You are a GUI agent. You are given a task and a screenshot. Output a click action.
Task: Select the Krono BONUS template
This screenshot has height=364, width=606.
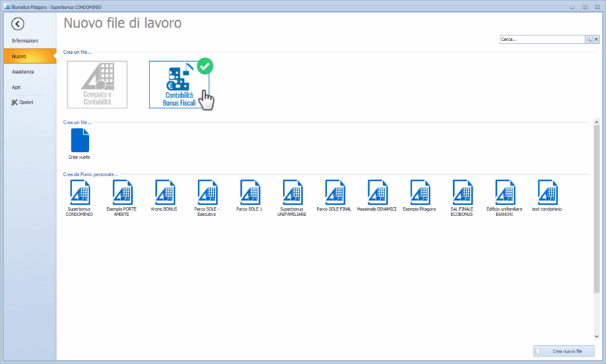click(x=164, y=196)
